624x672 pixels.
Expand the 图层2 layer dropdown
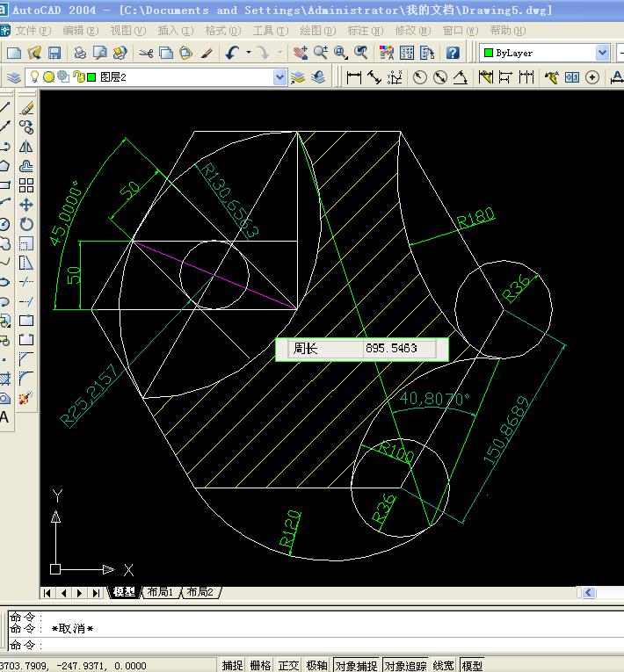click(x=279, y=77)
